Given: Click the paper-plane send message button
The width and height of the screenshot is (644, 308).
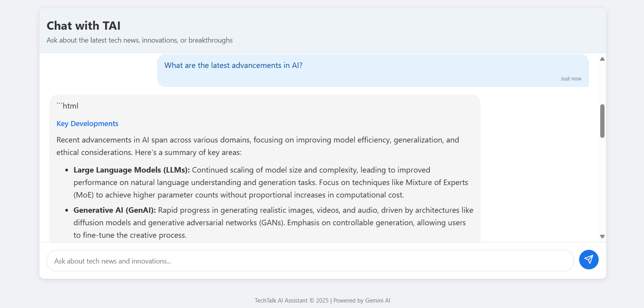Looking at the screenshot, I should [x=589, y=260].
